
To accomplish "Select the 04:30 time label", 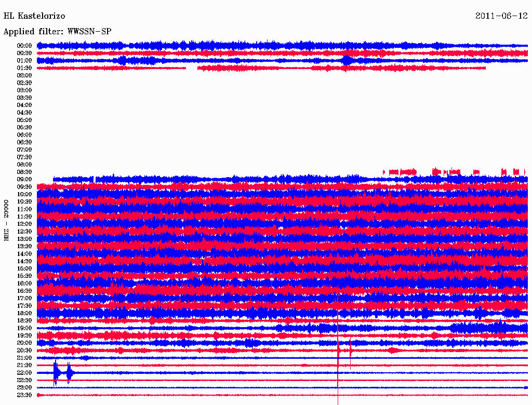I will [24, 113].
